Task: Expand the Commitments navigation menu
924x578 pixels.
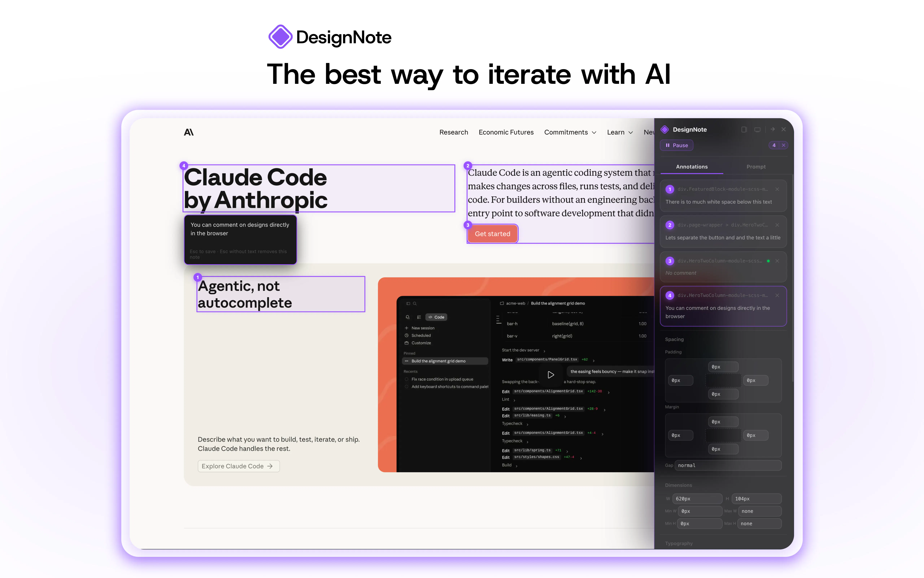Action: coord(570,132)
